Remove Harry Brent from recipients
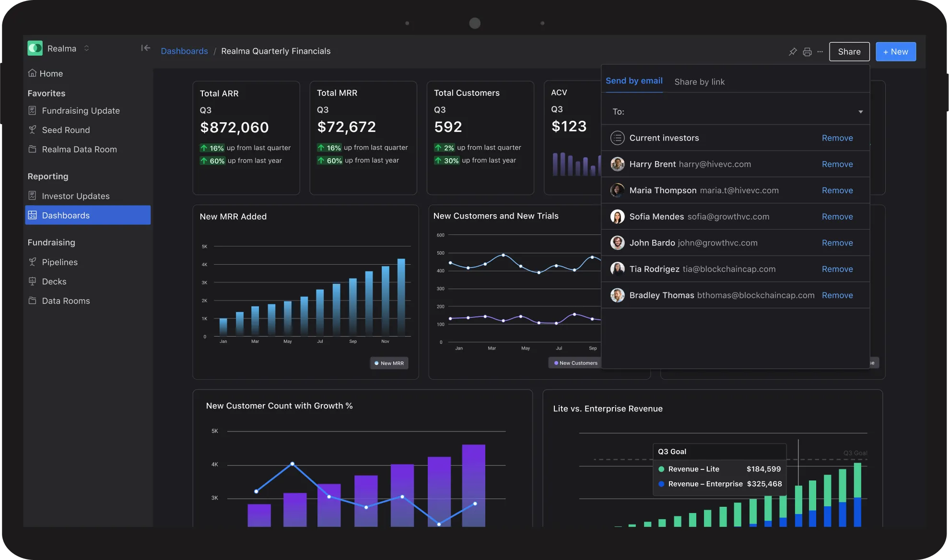This screenshot has width=949, height=560. pos(837,164)
